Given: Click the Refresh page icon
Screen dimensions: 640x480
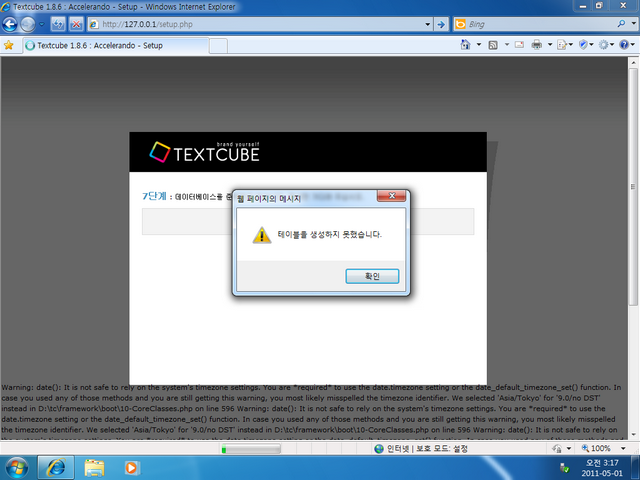Looking at the screenshot, I should 58,24.
